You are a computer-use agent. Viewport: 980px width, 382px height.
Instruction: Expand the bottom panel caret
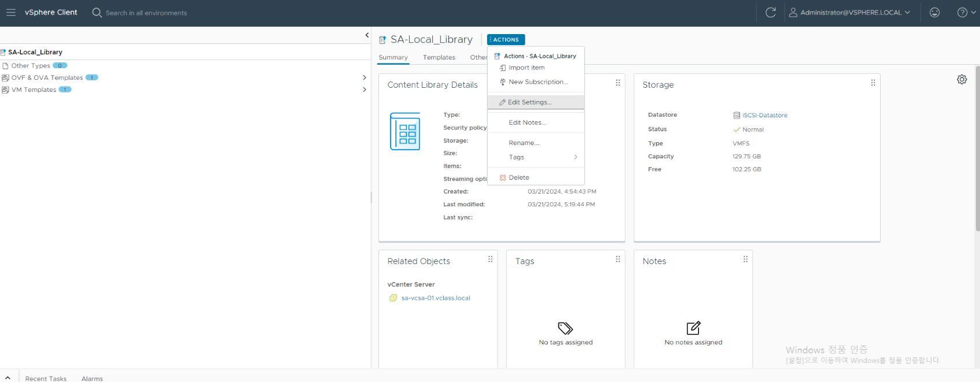pyautogui.click(x=8, y=377)
